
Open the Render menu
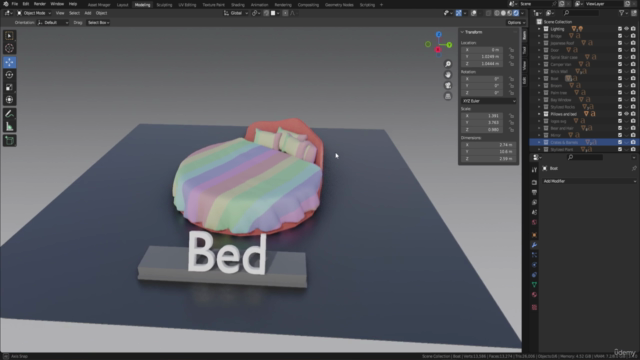coord(40,4)
